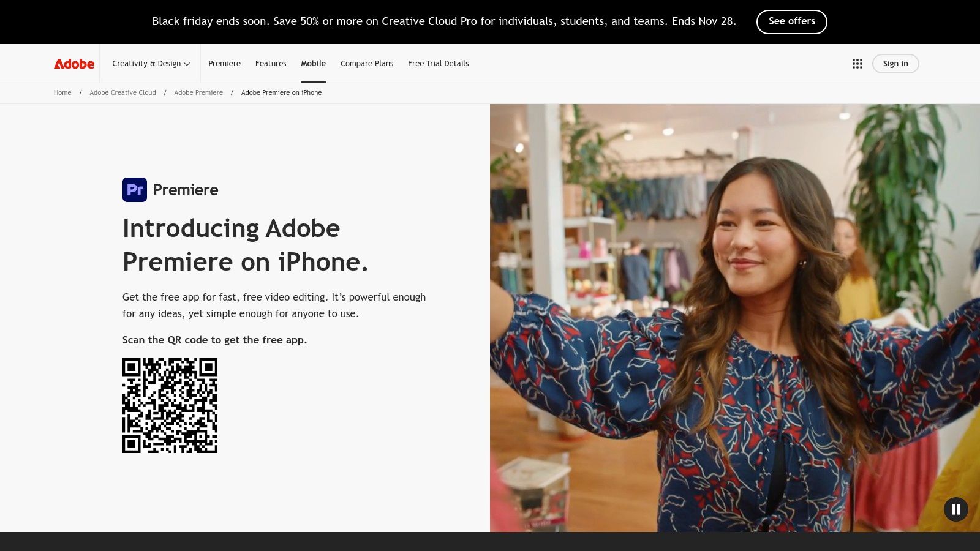Click the Adobe Premiere breadcrumb
This screenshot has height=551, width=980.
[x=198, y=92]
